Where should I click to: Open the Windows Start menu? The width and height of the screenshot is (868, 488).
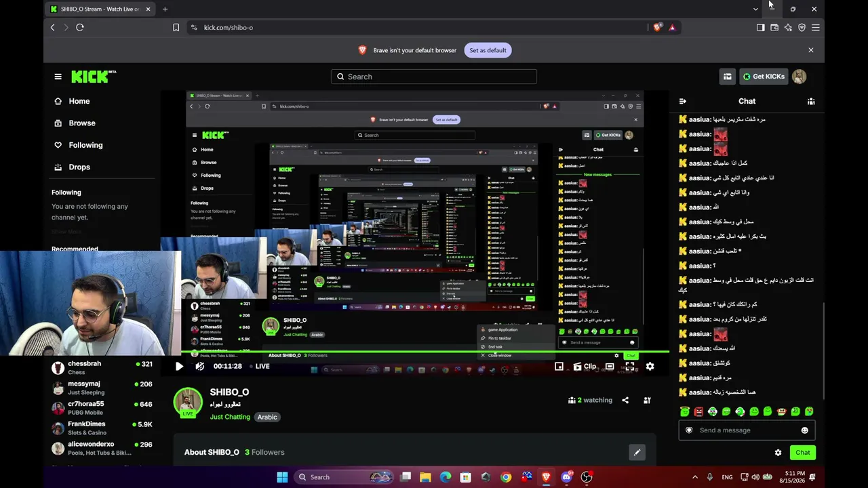tap(282, 477)
